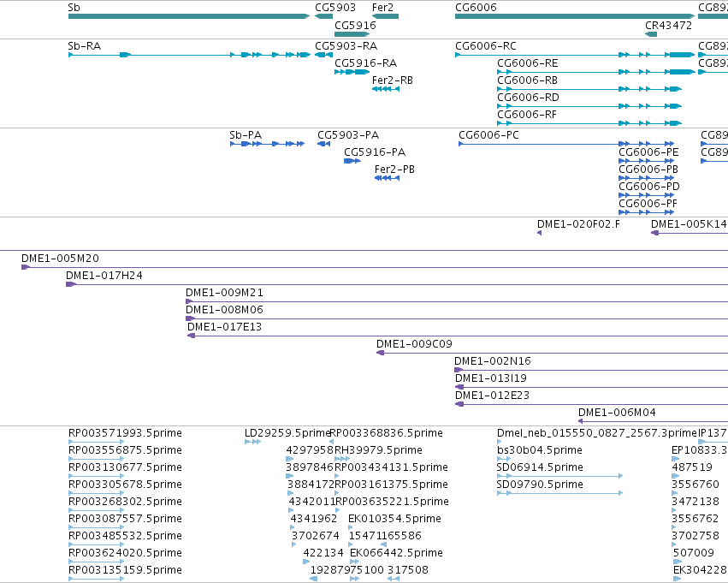Click the RP003556875.5prime EST label
Screen dimensions: 728x583
click(125, 450)
